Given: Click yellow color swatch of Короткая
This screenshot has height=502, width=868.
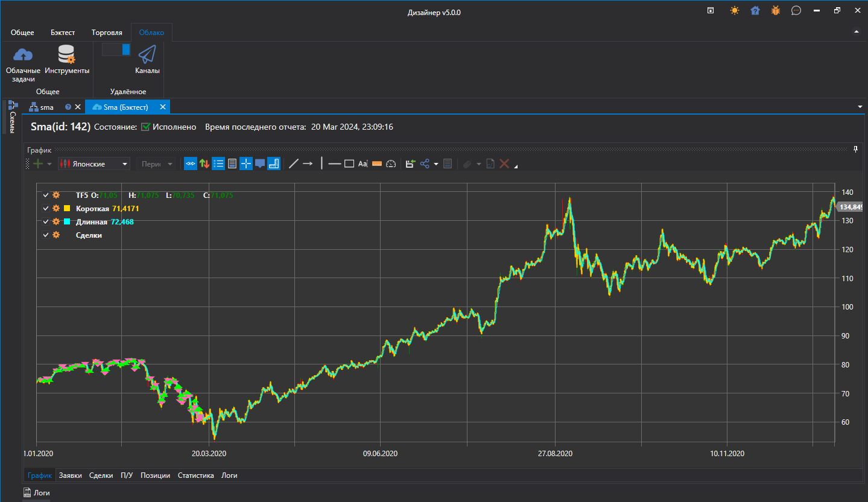Looking at the screenshot, I should tap(68, 208).
